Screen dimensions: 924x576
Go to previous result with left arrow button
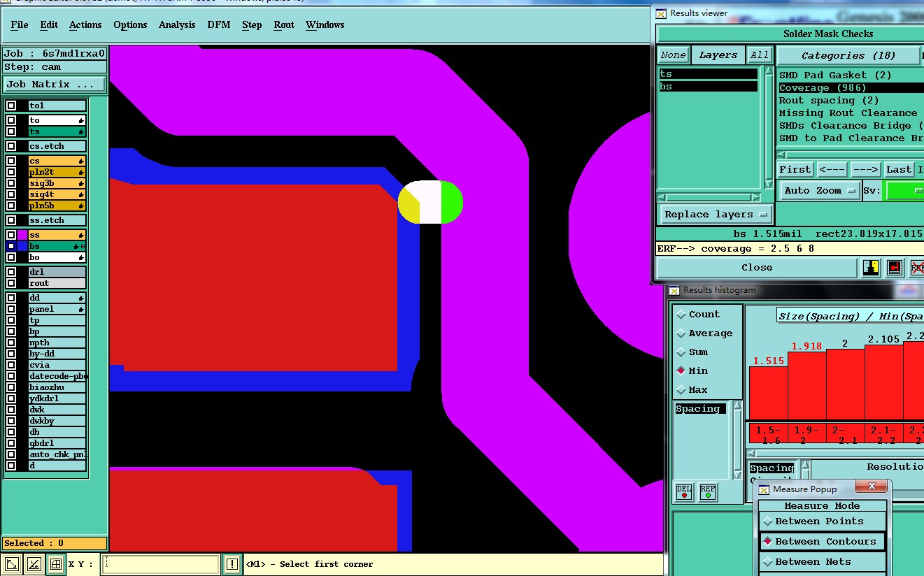coord(832,170)
